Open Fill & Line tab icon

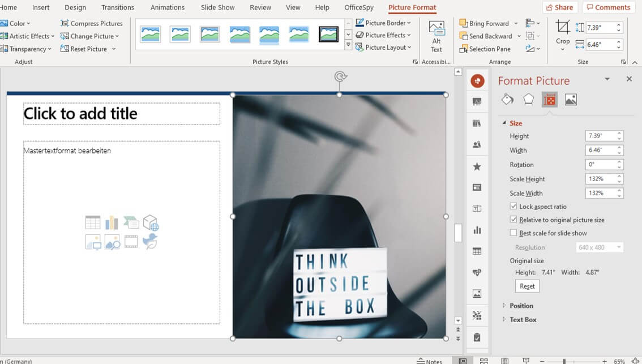click(x=507, y=100)
